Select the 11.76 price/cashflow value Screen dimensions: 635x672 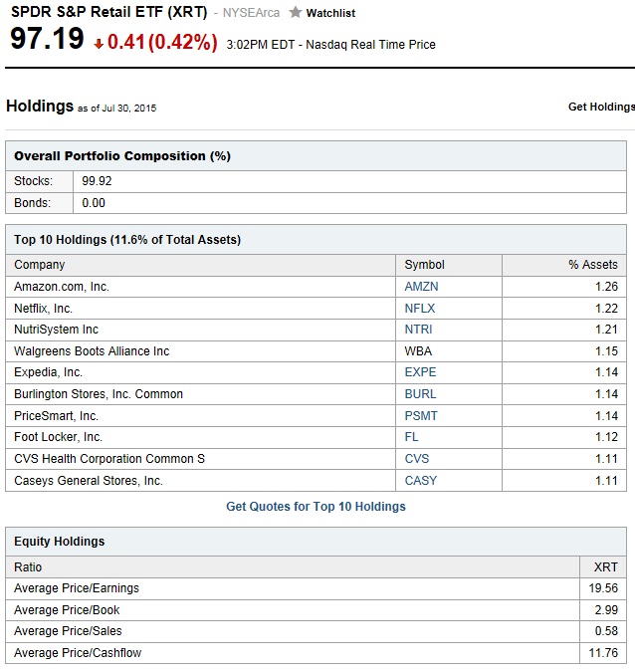click(603, 653)
